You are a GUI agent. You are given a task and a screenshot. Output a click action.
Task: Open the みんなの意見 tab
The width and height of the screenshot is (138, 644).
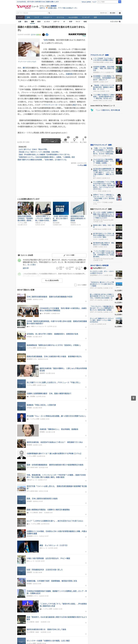point(73,17)
